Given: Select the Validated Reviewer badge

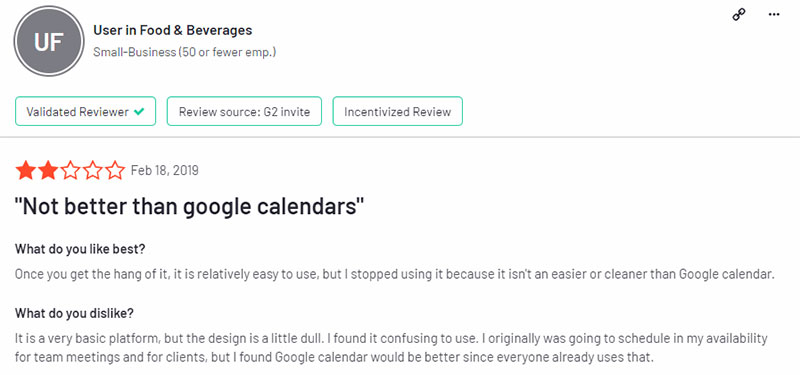Looking at the screenshot, I should 85,111.
